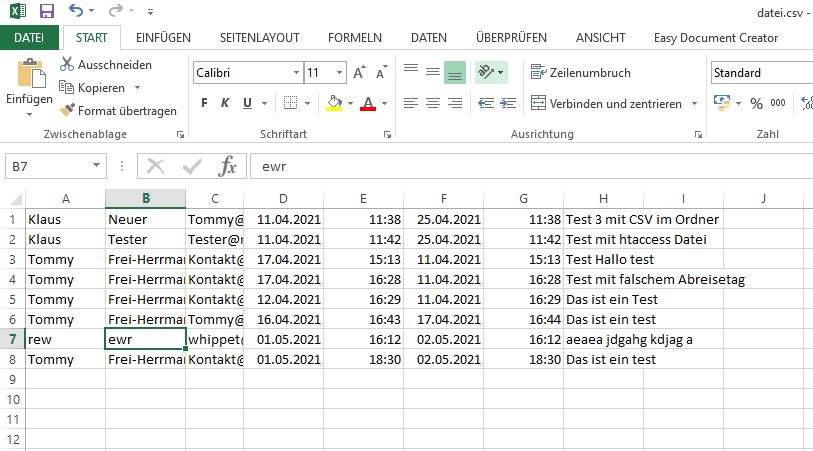Confirm entry with the checkmark icon

(x=192, y=166)
